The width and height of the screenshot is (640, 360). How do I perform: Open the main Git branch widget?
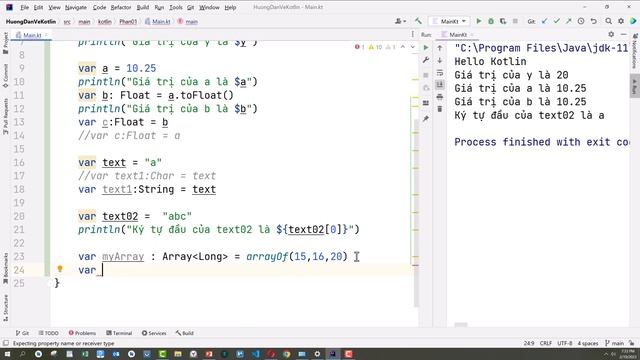click(x=614, y=343)
